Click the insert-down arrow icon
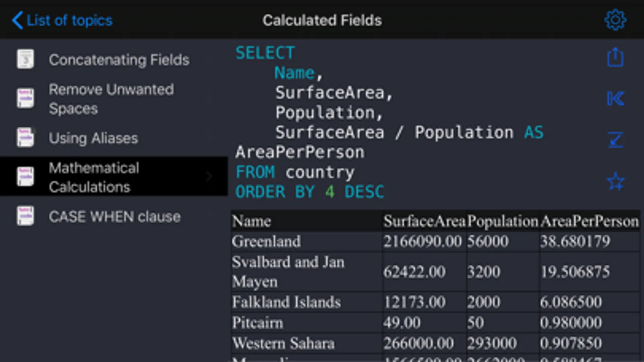 pos(615,140)
